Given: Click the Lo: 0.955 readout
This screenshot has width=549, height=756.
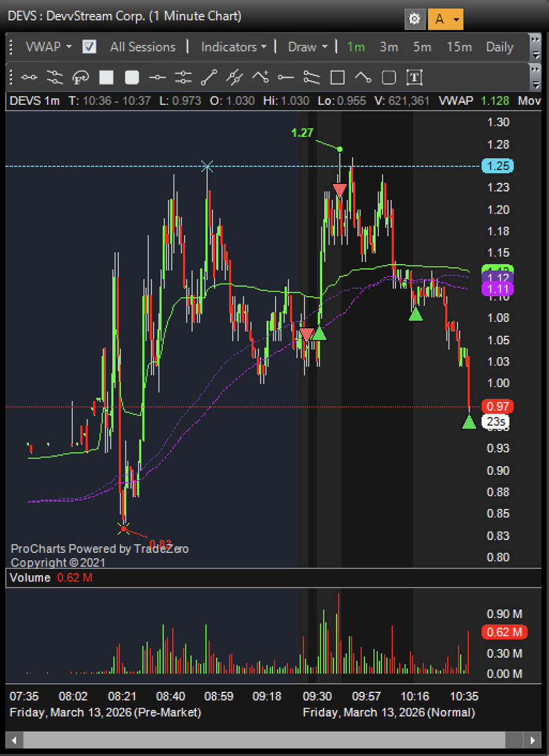Looking at the screenshot, I should [x=341, y=101].
